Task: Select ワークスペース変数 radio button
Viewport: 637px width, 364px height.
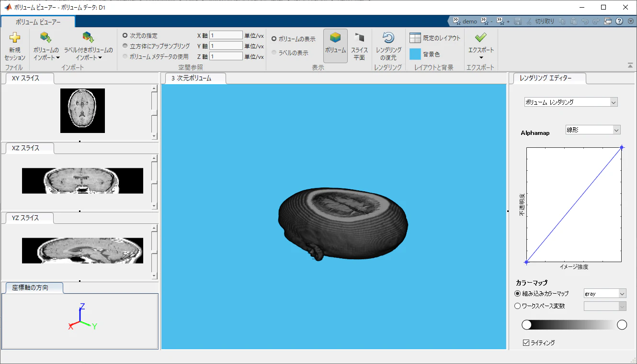Action: point(517,306)
